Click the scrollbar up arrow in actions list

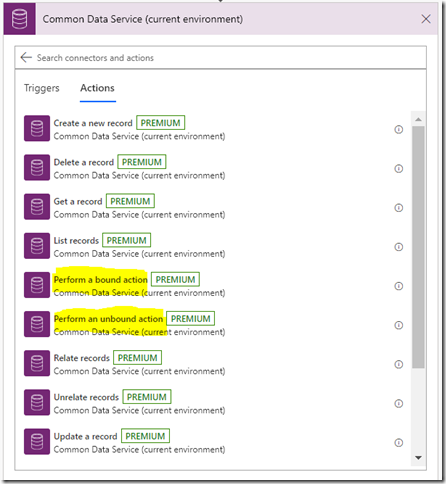[418, 119]
